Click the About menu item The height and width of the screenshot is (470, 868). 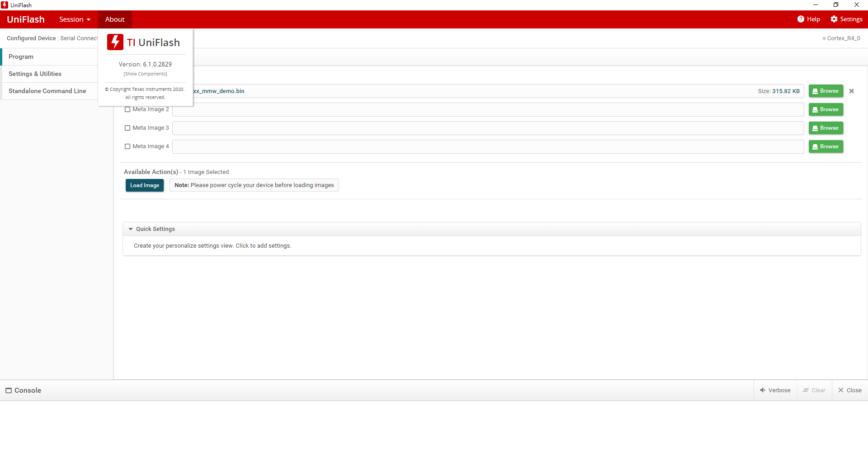115,19
